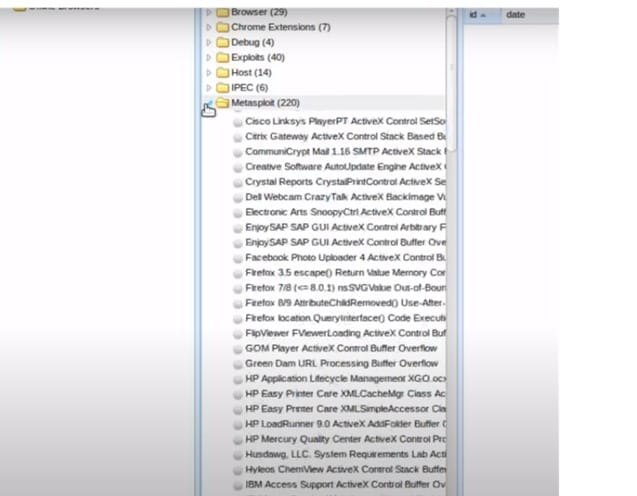Open Creative Software AutoUpdate Engine ActiveX module
Image resolution: width=637 pixels, height=496 pixels.
coord(345,167)
